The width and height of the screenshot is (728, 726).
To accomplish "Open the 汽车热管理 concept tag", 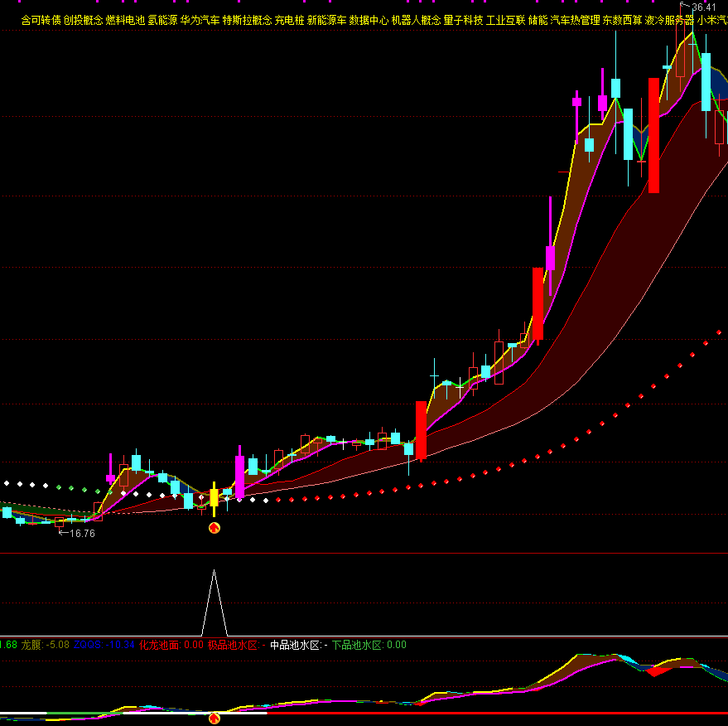I will tap(575, 20).
